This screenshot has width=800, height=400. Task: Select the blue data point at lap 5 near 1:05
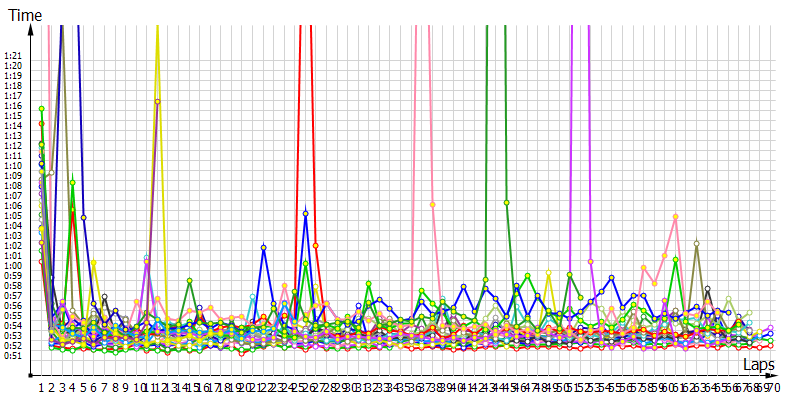coord(84,217)
